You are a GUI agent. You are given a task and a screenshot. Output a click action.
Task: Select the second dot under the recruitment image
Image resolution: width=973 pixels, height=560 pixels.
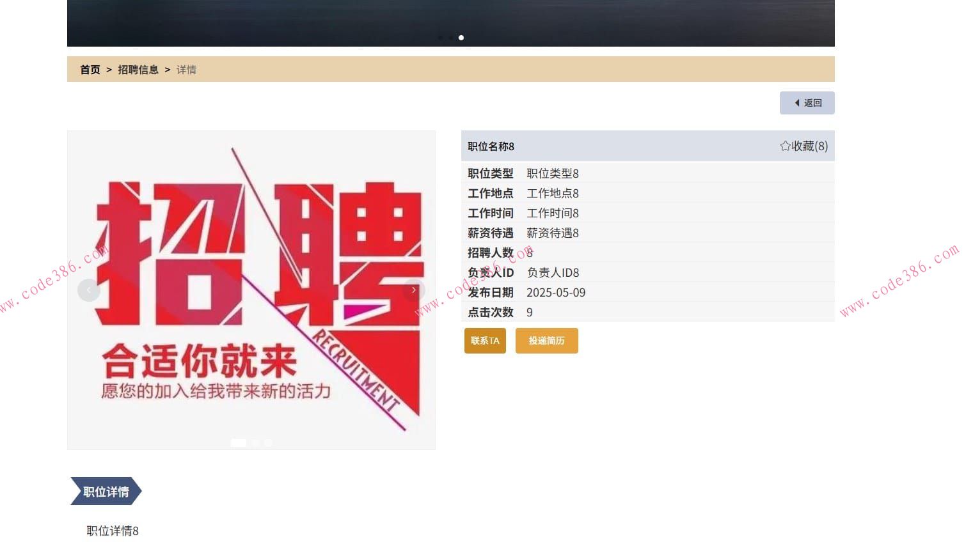tap(254, 442)
